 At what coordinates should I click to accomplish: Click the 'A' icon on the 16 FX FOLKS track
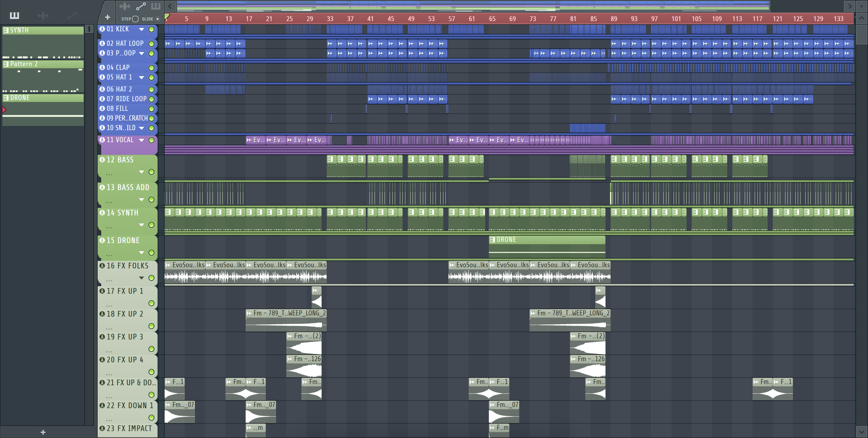[102, 266]
